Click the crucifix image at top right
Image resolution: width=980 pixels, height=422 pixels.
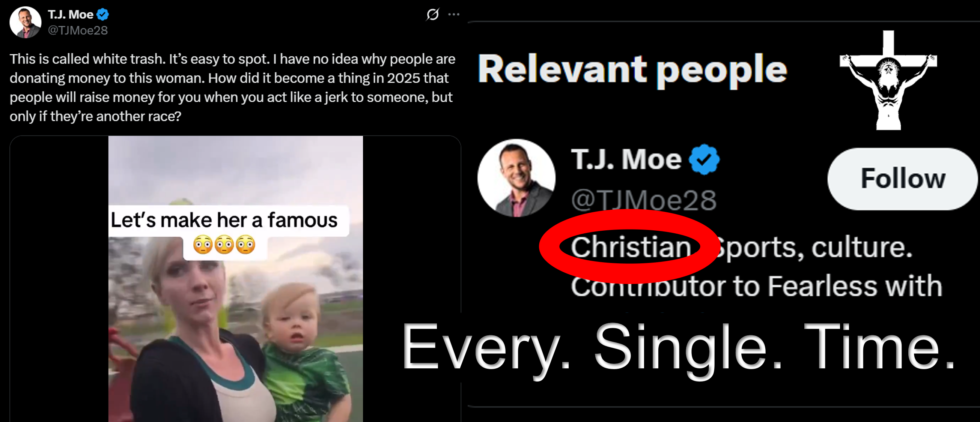click(888, 80)
